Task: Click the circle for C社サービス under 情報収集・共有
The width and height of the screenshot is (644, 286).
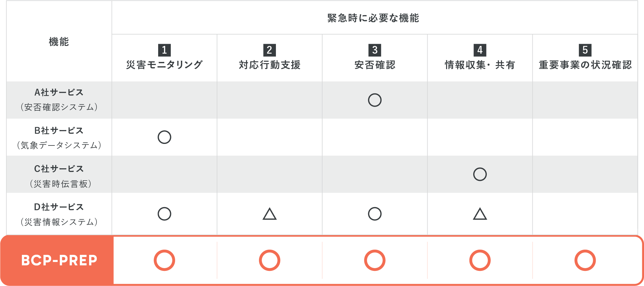Action: point(480,174)
